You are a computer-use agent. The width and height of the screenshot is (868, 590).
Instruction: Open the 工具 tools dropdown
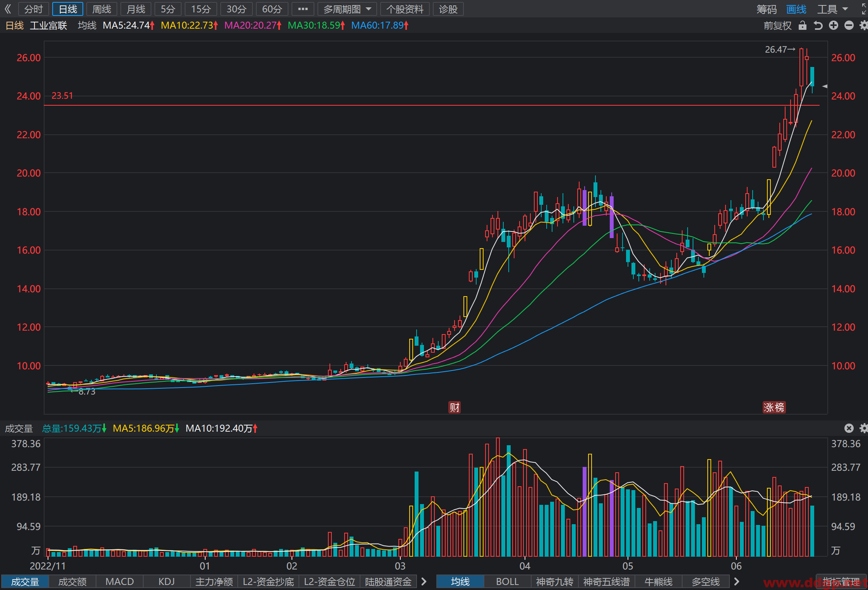[x=832, y=9]
